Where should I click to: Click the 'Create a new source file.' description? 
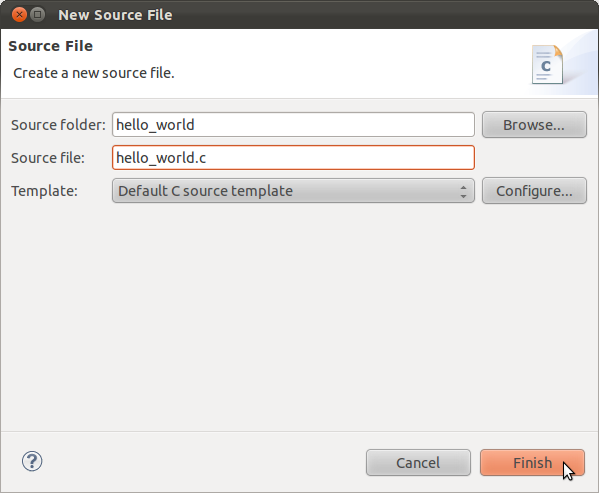point(94,73)
